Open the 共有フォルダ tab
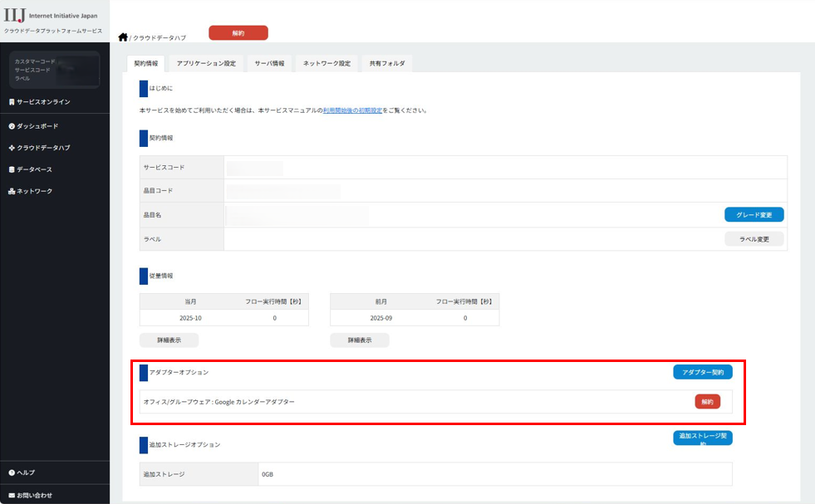The image size is (815, 504). point(387,63)
